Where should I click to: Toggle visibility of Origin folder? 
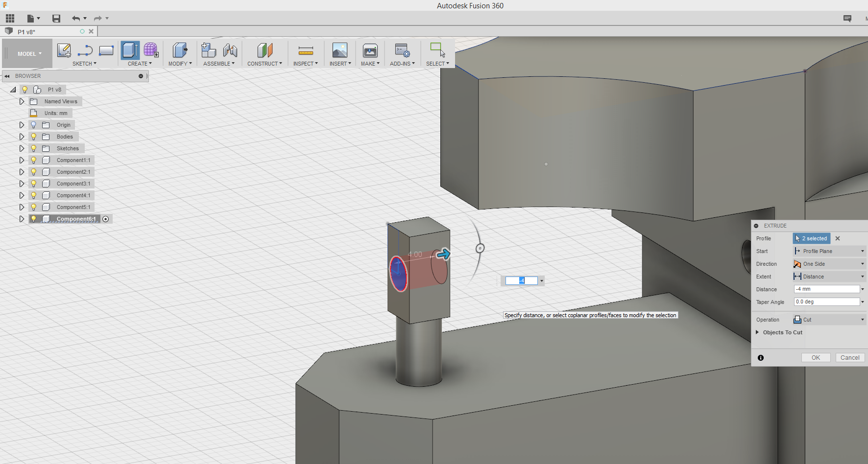click(34, 125)
